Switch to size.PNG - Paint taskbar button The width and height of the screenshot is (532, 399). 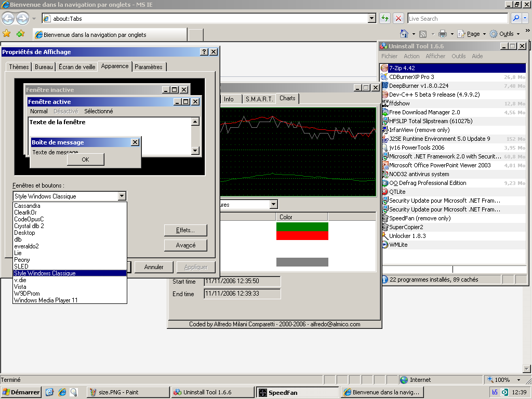(128, 392)
